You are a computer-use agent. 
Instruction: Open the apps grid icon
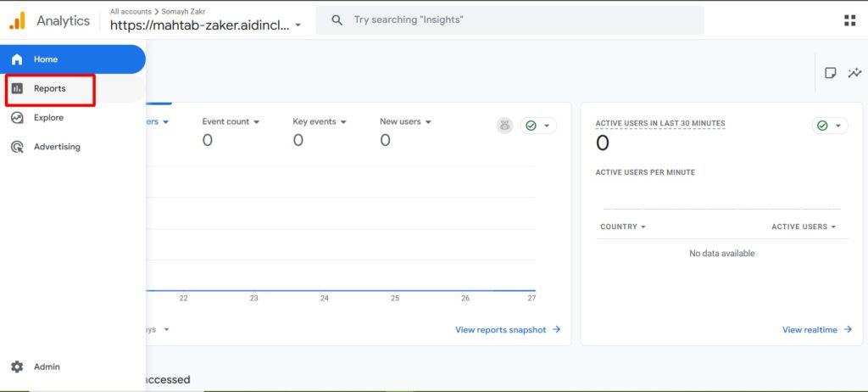pos(849,20)
